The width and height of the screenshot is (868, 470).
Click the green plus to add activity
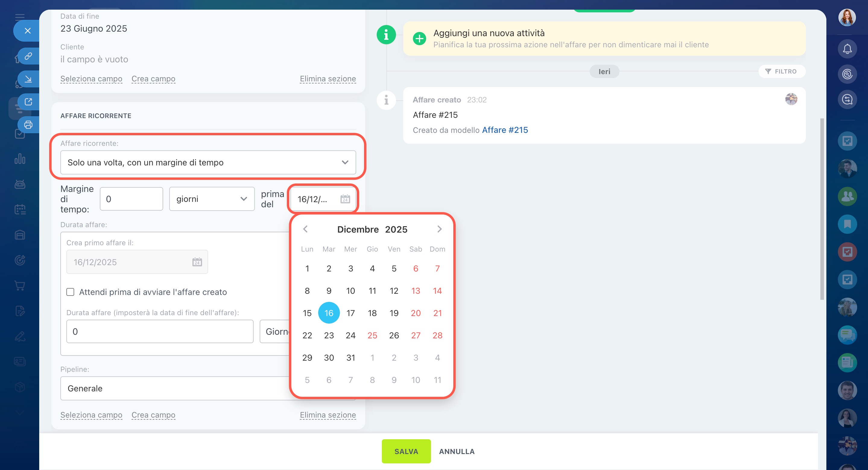point(419,39)
